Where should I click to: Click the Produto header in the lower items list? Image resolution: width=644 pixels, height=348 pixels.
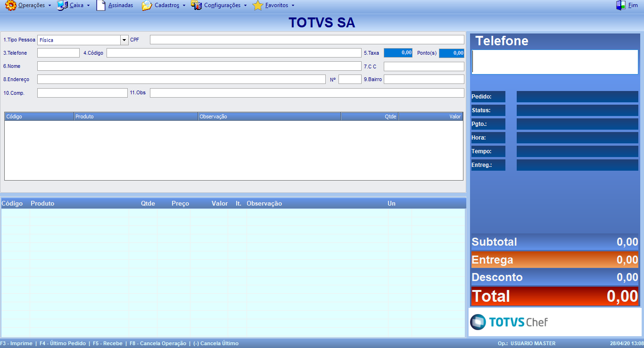pos(42,203)
